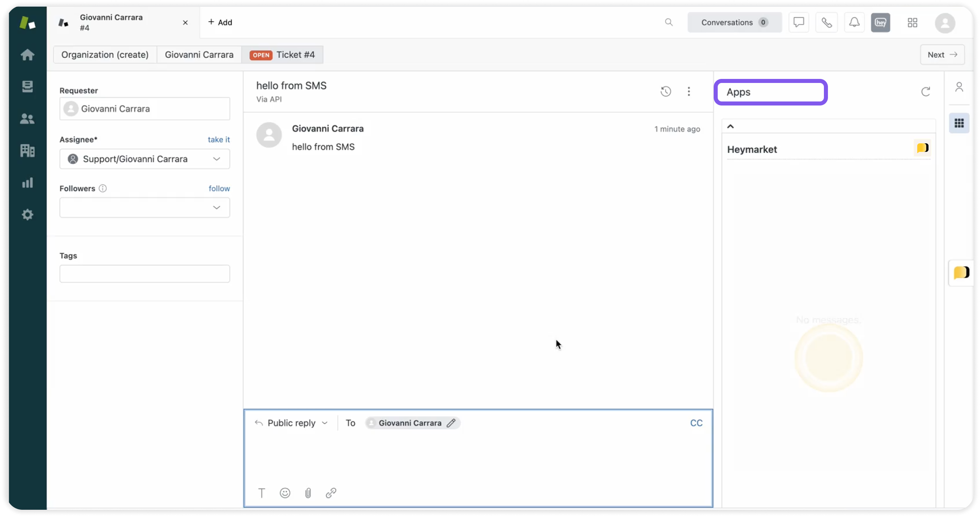The image size is (980, 517).
Task: Show ticket events history icon
Action: 666,92
